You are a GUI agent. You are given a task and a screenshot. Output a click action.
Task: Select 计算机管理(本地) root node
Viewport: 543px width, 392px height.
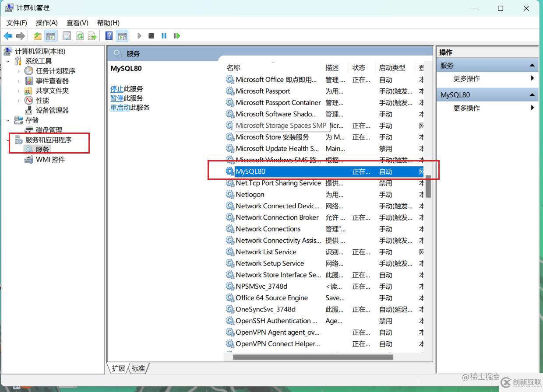(x=40, y=51)
